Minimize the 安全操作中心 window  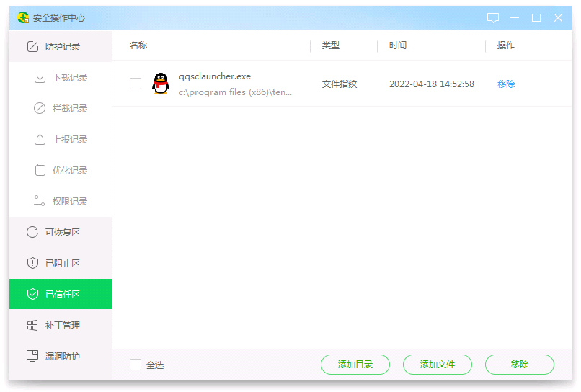coord(514,17)
